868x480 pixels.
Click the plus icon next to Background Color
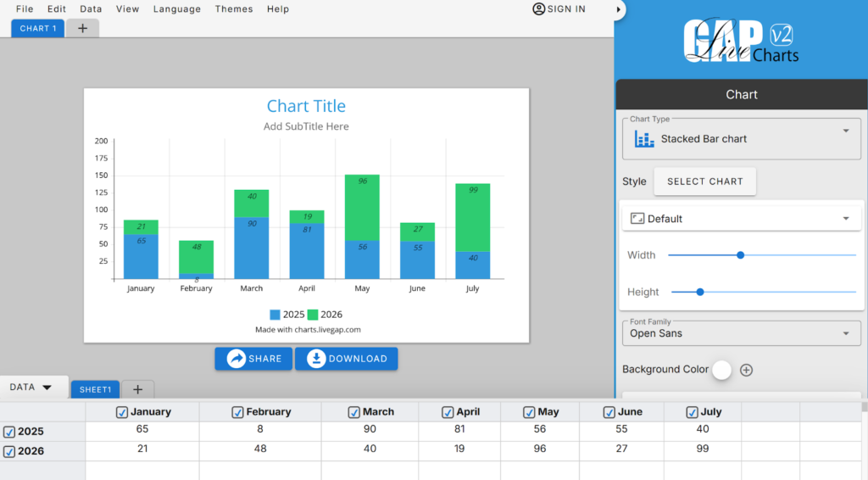[746, 370]
